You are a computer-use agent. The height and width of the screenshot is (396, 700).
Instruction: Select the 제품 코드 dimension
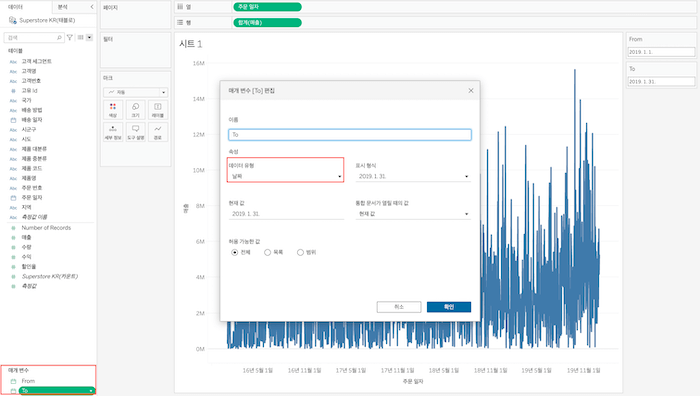point(32,168)
